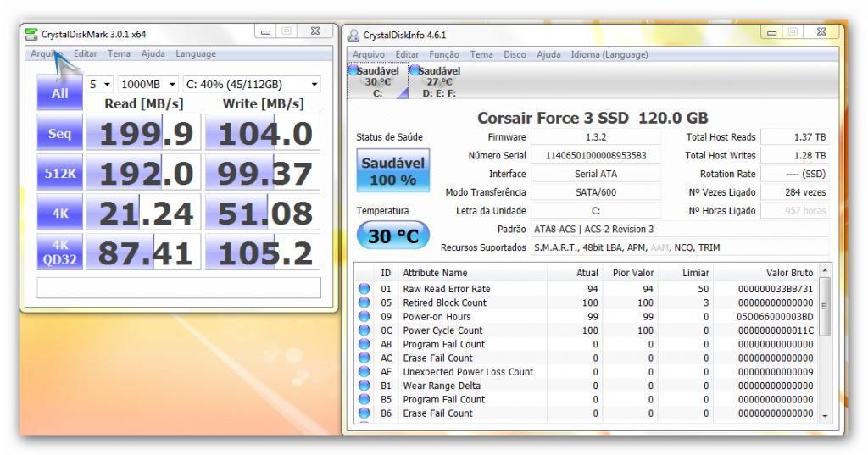Viewport: 868px width, 455px height.
Task: Open Tema menu in CrystalDiskMark
Action: pos(119,53)
